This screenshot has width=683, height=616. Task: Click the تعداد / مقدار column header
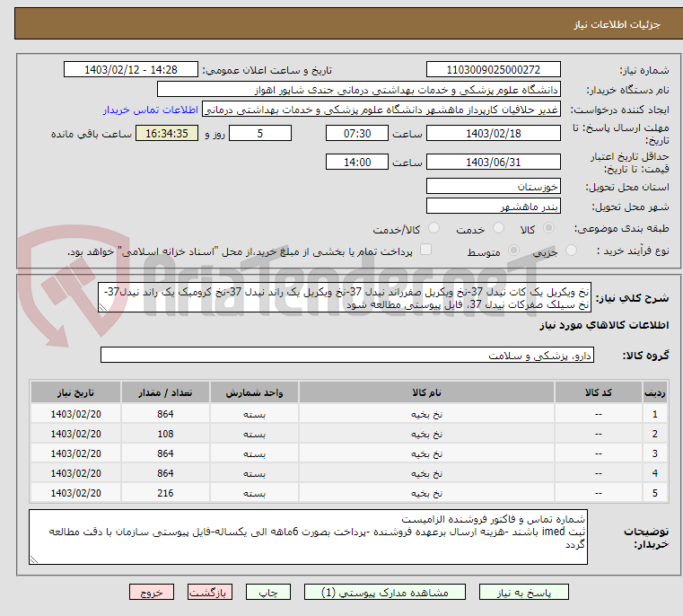pyautogui.click(x=165, y=392)
